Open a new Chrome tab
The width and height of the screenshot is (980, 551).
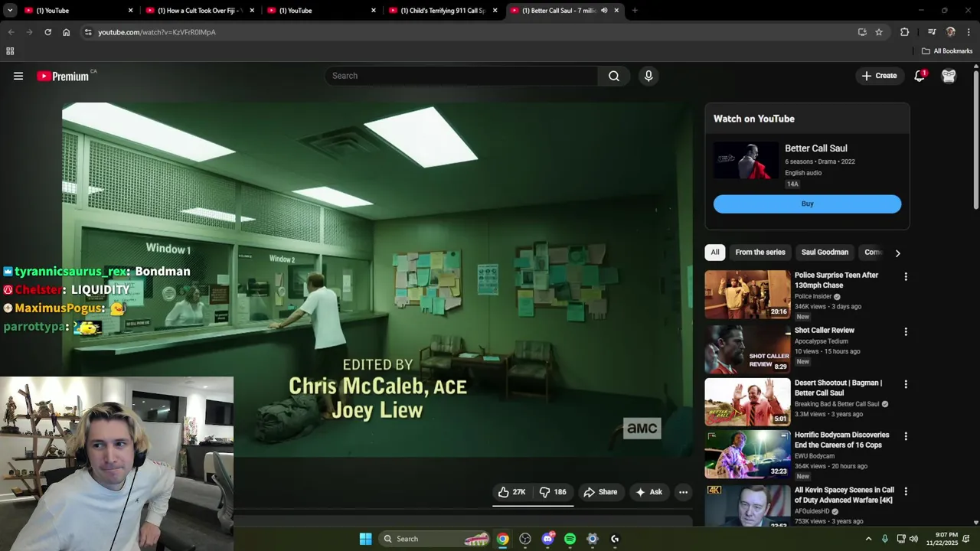click(x=635, y=11)
